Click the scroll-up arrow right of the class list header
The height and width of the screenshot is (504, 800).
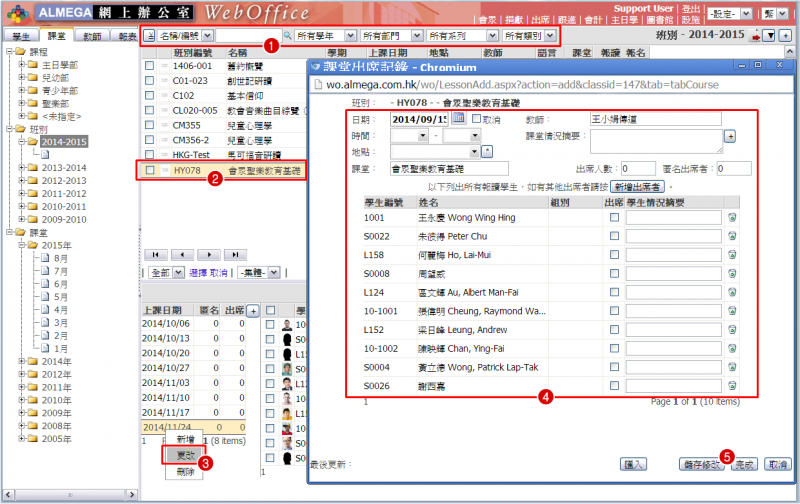tap(789, 52)
